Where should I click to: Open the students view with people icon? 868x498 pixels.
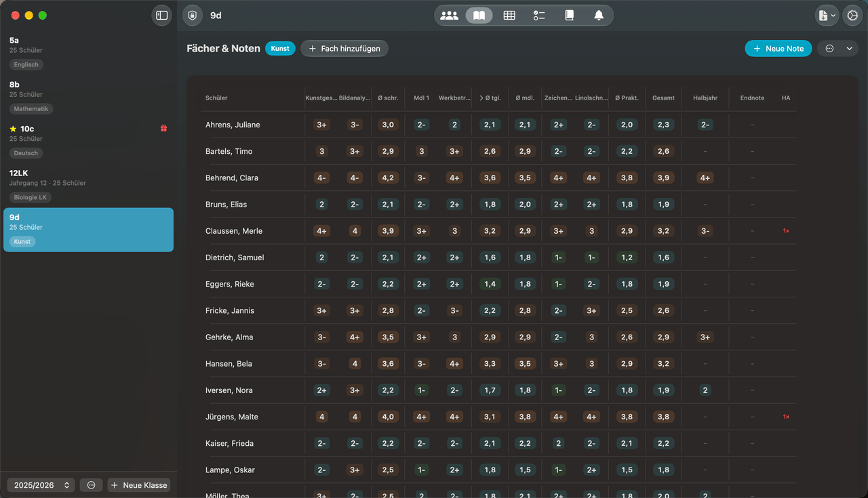[x=449, y=16]
